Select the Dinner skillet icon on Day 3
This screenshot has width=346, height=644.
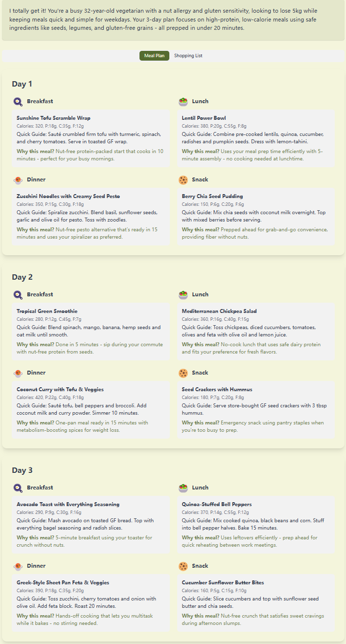18,566
